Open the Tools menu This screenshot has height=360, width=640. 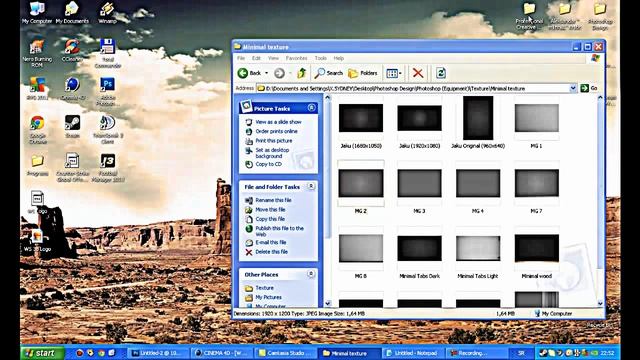[x=320, y=58]
